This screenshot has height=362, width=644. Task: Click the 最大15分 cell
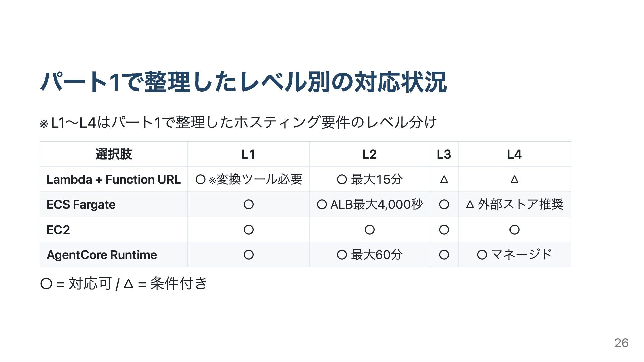click(369, 179)
